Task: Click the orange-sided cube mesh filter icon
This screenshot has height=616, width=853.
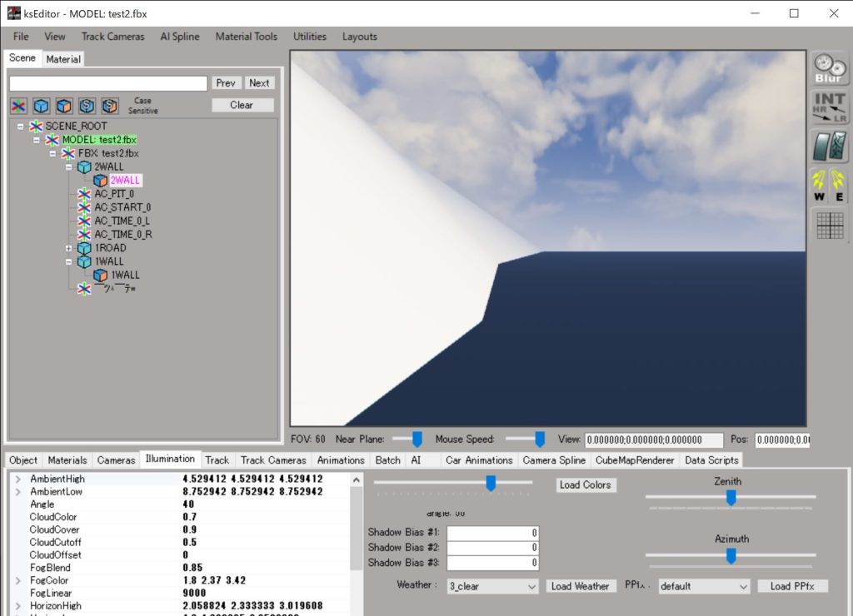Action: point(64,106)
